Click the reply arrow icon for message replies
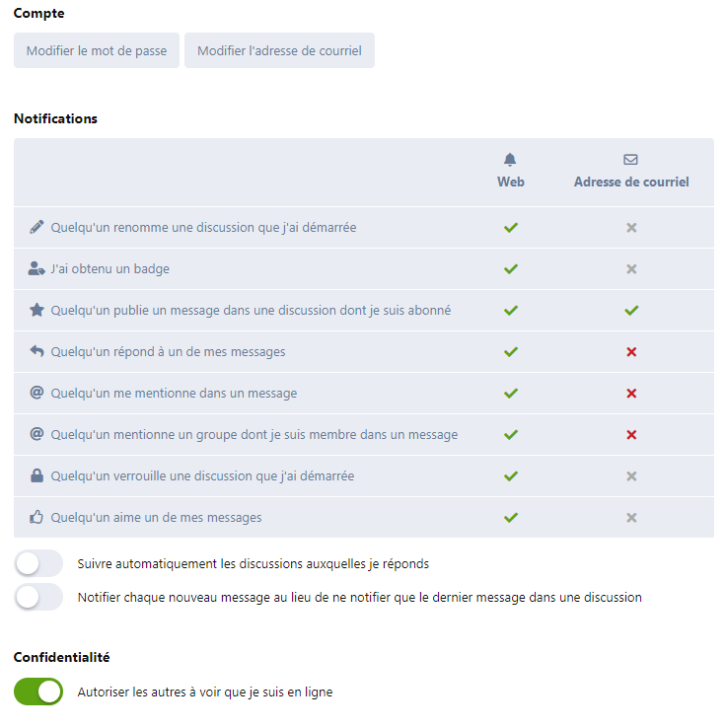This screenshot has height=728, width=726. [37, 351]
